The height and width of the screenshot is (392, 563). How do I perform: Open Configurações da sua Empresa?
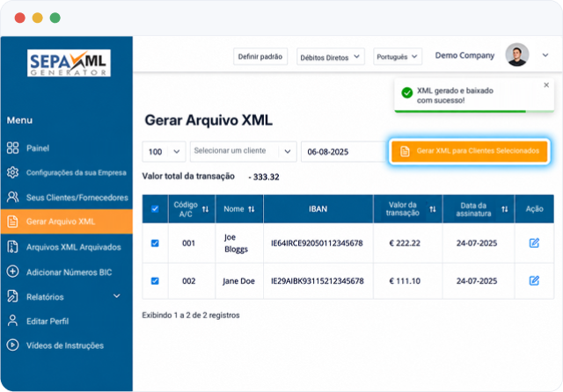67,173
